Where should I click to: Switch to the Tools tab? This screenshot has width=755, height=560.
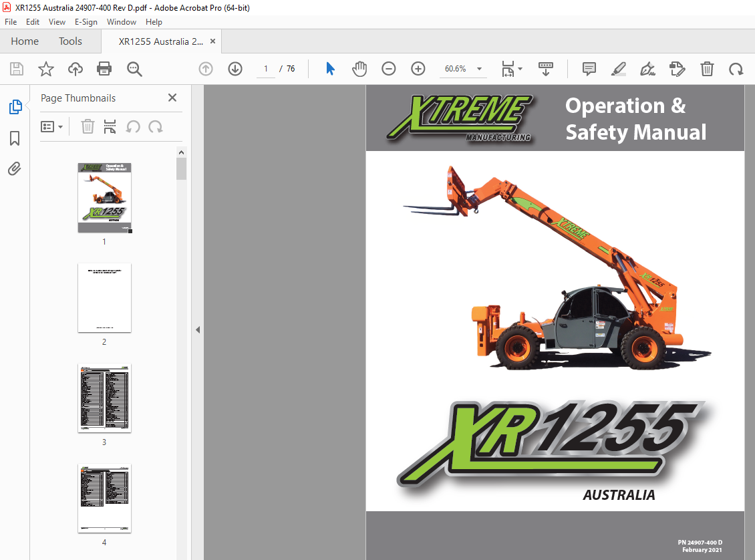click(x=70, y=41)
